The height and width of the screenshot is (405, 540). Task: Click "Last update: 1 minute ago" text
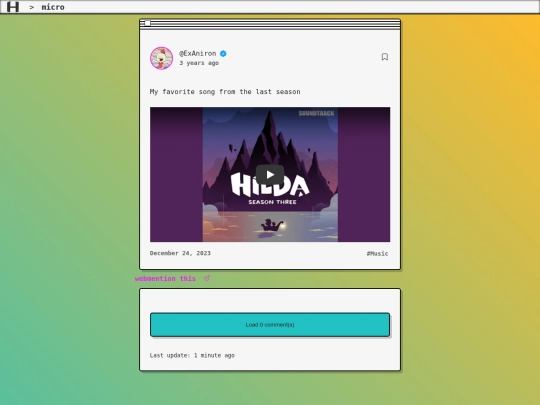(x=192, y=355)
